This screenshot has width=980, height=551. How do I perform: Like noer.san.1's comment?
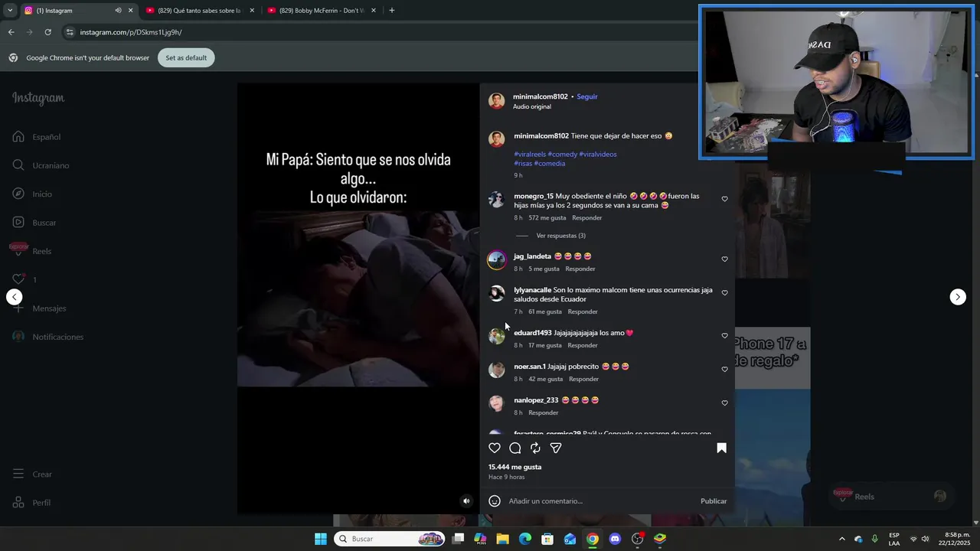[724, 370]
